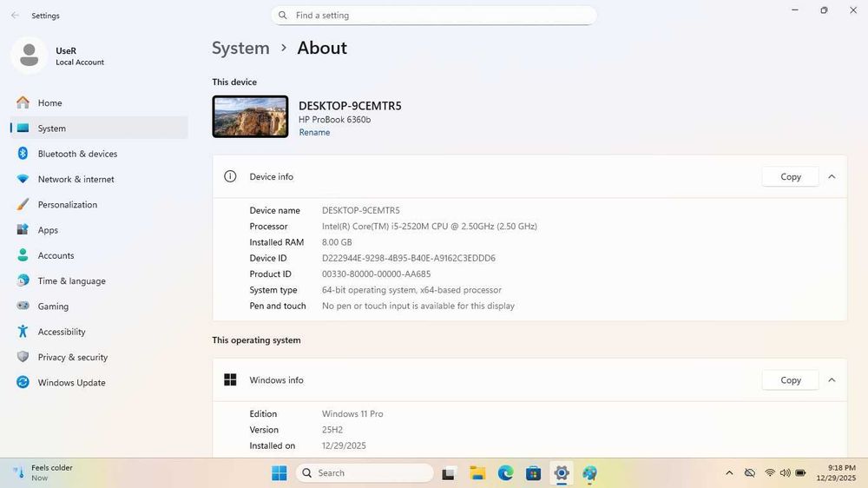Click the Pen and touch value text
The image size is (868, 488).
[418, 306]
